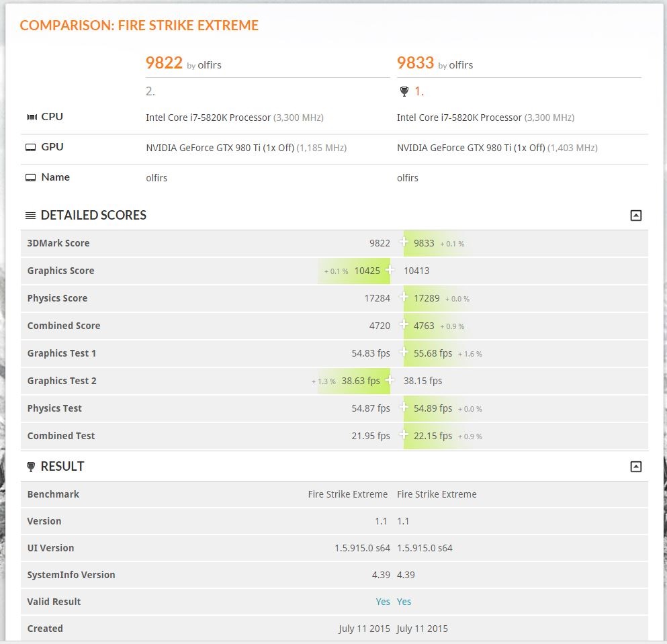This screenshot has height=644, width=667.
Task: Click the plus icon in Graphics Test 1 row
Action: 404,352
